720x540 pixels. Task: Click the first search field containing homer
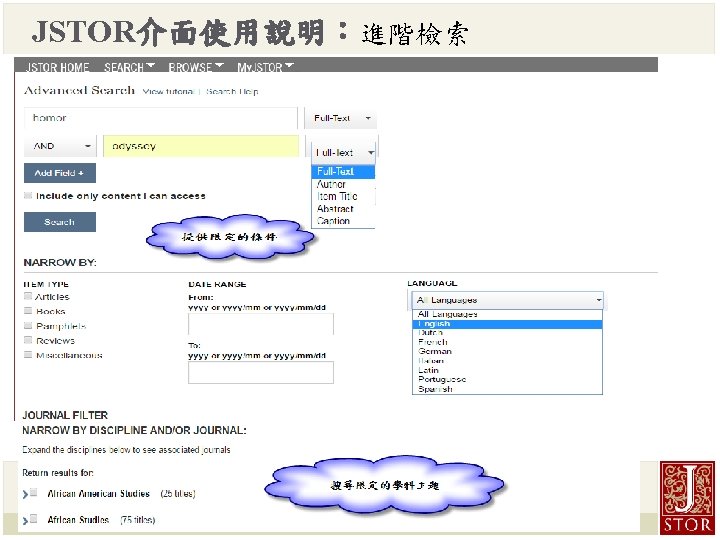[x=161, y=118]
